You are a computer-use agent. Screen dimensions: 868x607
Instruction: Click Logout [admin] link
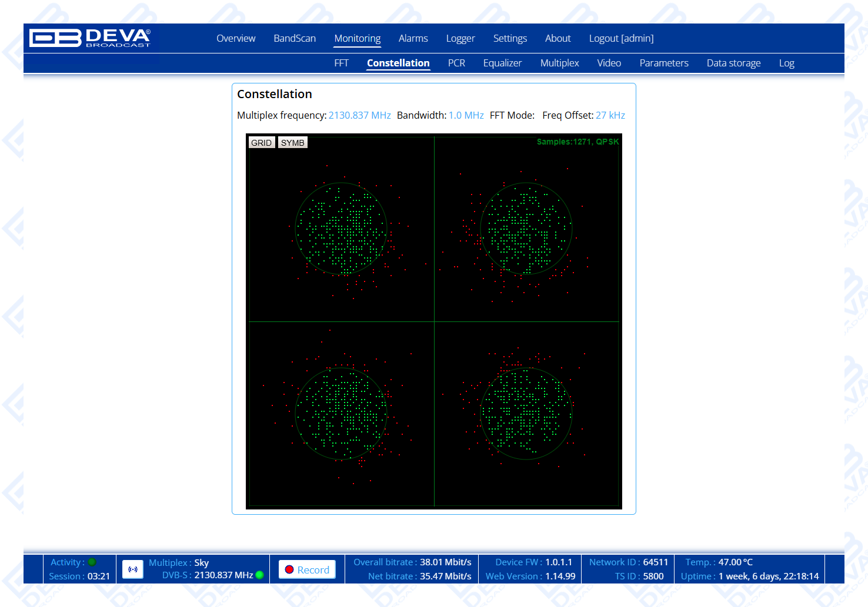pyautogui.click(x=621, y=39)
